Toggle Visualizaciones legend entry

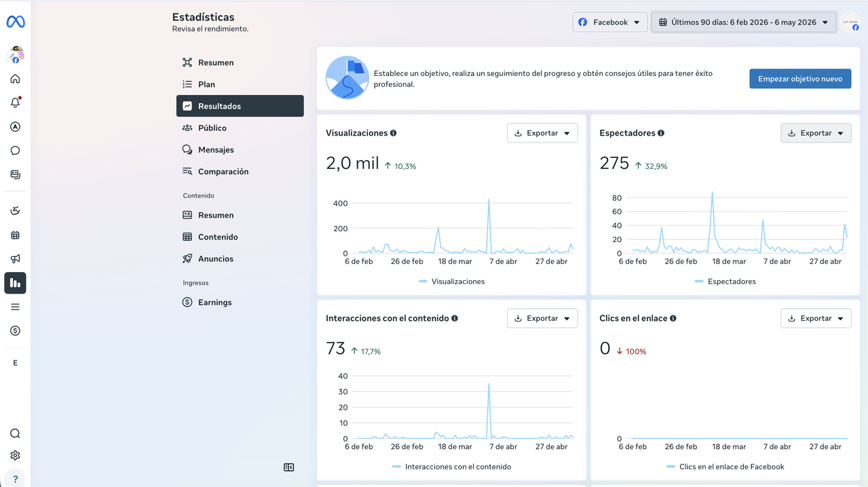tap(451, 281)
